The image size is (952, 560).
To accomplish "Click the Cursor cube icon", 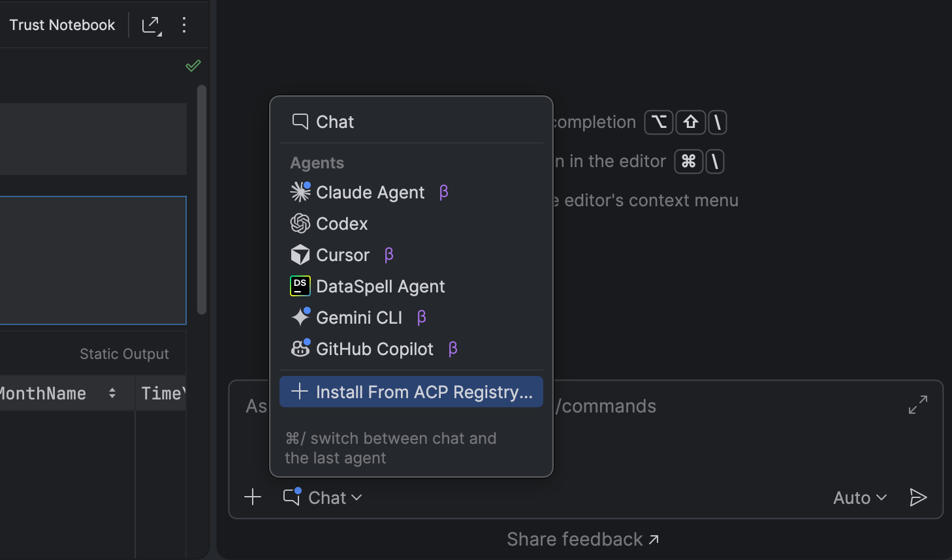I will 300,255.
